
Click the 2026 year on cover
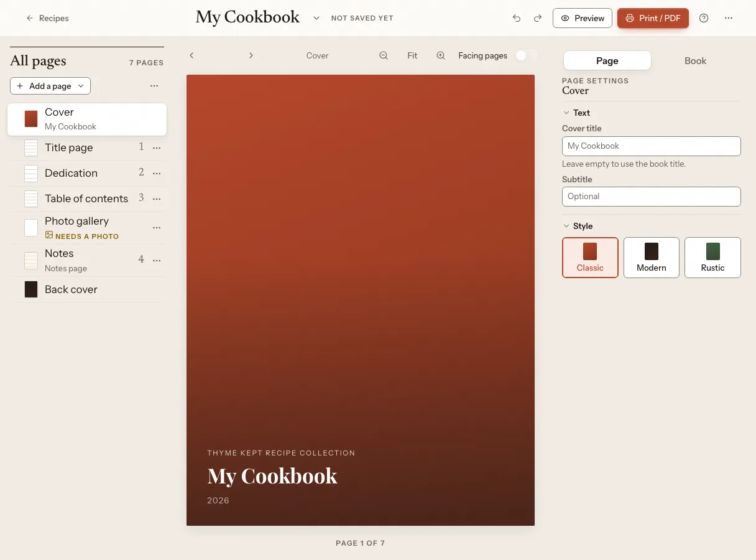218,500
